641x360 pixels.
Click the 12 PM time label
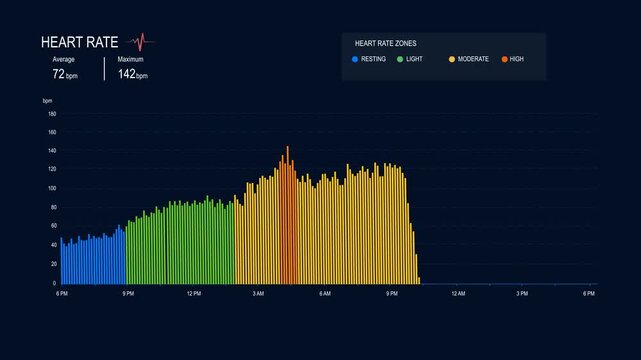194,294
